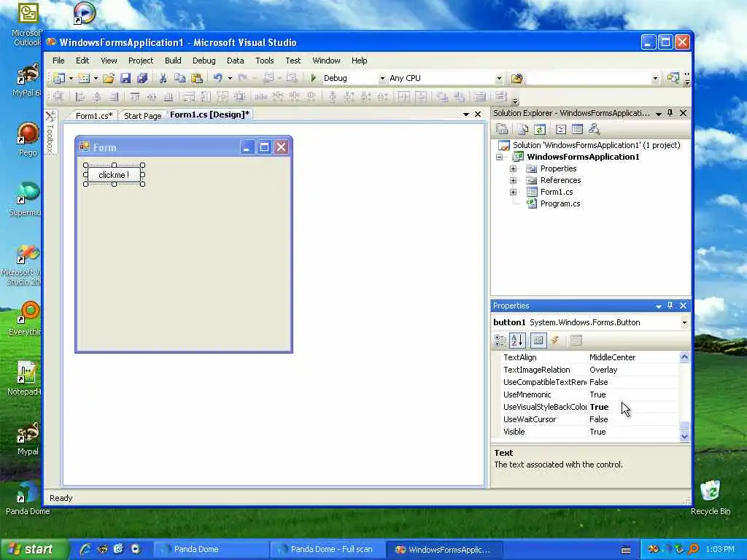The image size is (747, 560).
Task: Click the Find in Files icon
Action: pos(517,78)
